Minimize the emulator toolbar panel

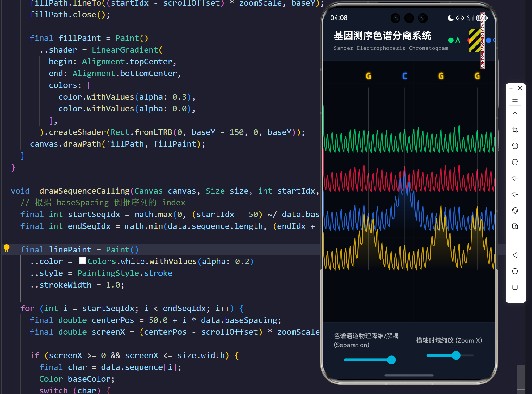pos(511,88)
